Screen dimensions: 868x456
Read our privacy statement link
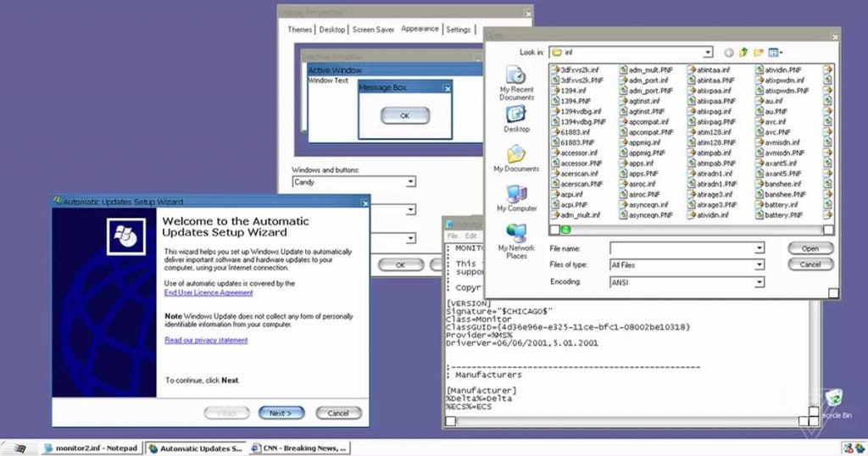[206, 340]
